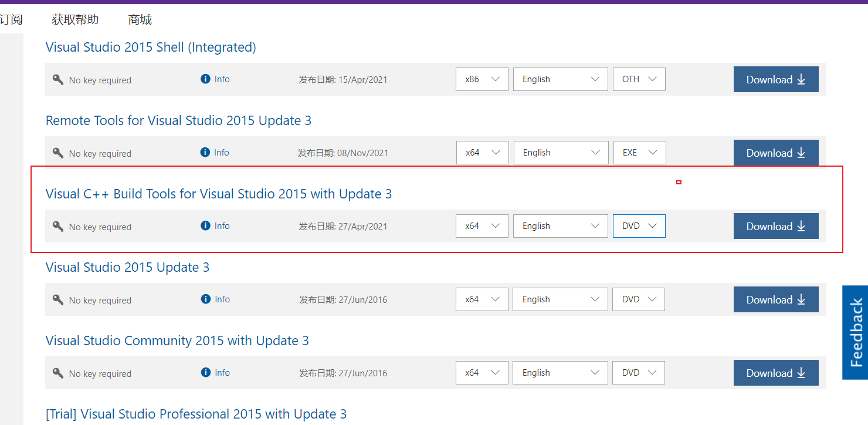The image size is (868, 425).
Task: Click the download arrow on the Build Tools button
Action: tap(801, 226)
